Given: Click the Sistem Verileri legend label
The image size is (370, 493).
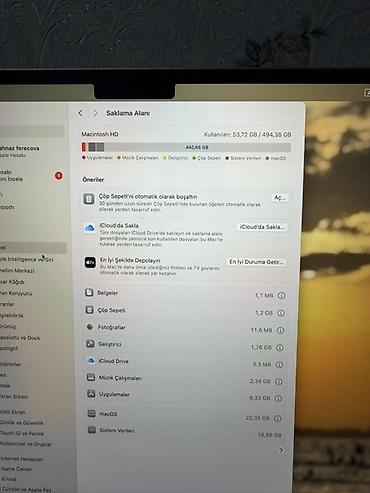Looking at the screenshot, I should tap(246, 158).
